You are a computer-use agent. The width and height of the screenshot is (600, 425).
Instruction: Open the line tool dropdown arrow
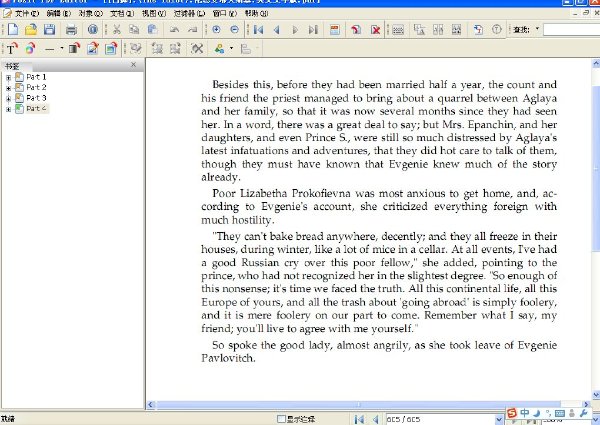point(62,49)
